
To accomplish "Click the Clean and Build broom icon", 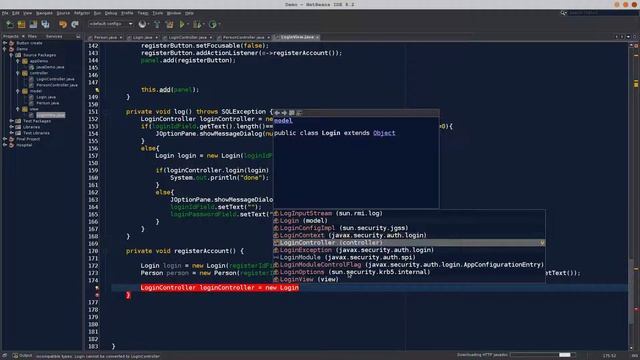I will click(x=169, y=24).
